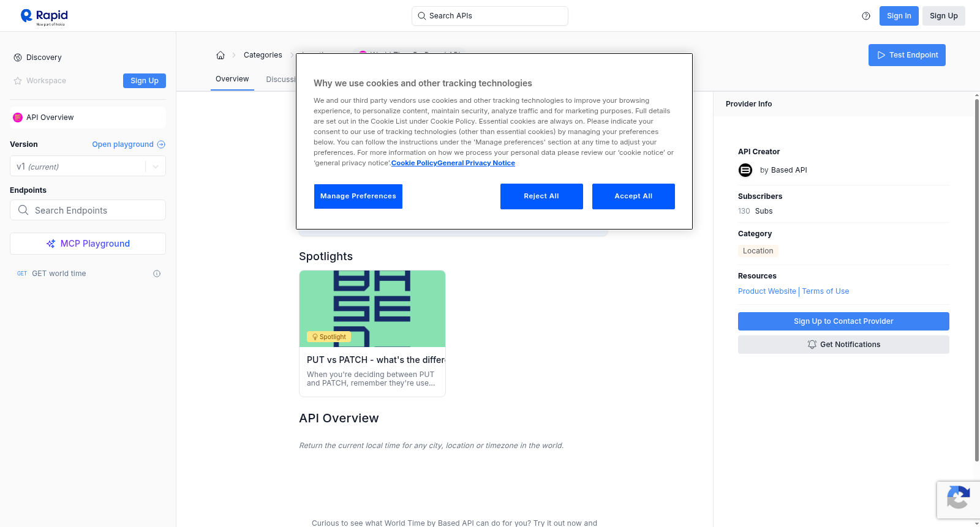
Task: Click the 'Spotlights' section heading
Action: 326,256
